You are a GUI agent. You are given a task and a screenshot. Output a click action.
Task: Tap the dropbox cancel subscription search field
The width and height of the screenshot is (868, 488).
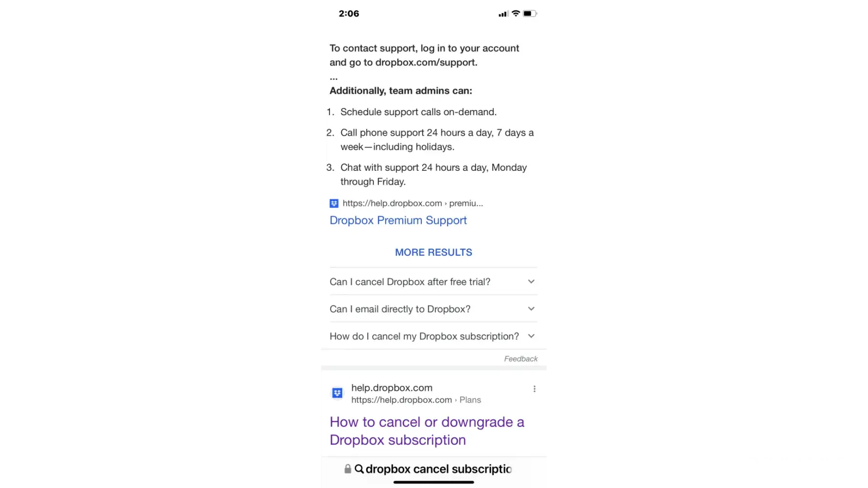(434, 469)
